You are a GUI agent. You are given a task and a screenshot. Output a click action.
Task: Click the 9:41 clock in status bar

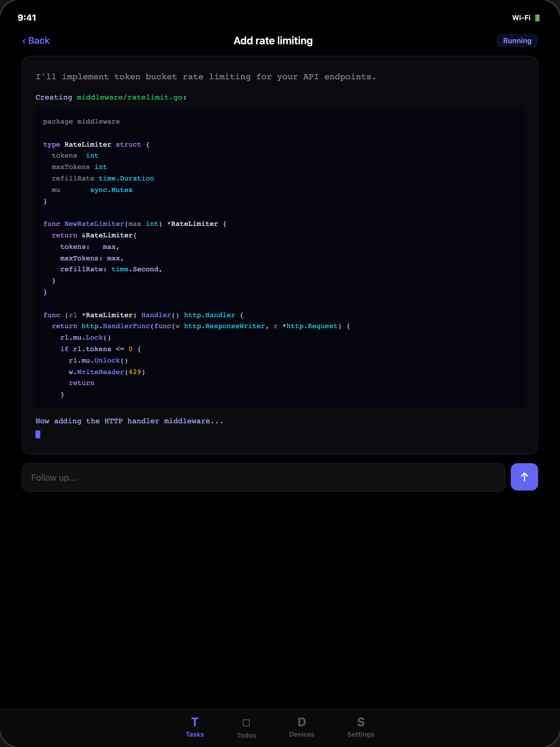27,17
